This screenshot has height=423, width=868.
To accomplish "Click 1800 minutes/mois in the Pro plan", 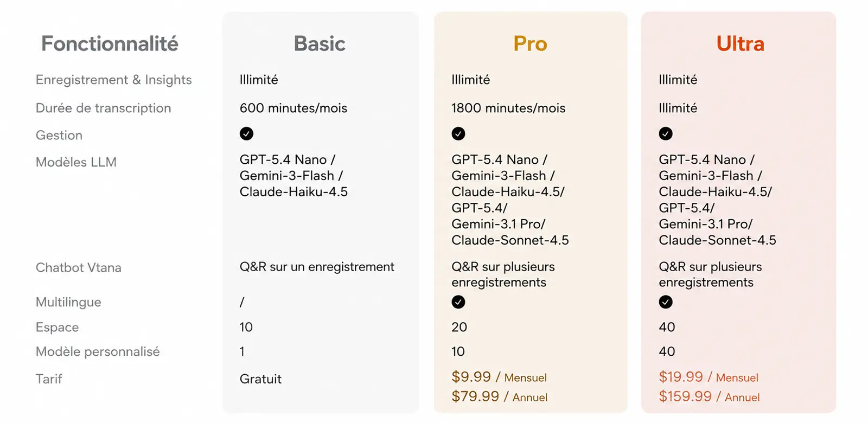I will (508, 108).
